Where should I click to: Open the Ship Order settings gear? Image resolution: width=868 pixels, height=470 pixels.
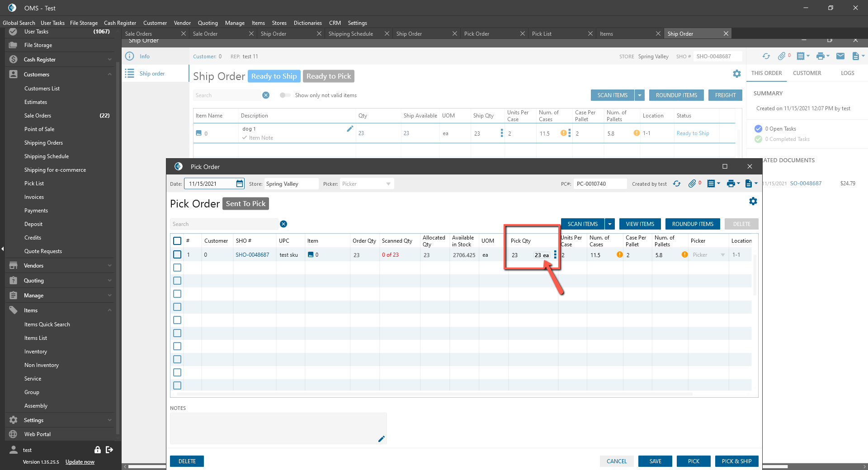737,74
